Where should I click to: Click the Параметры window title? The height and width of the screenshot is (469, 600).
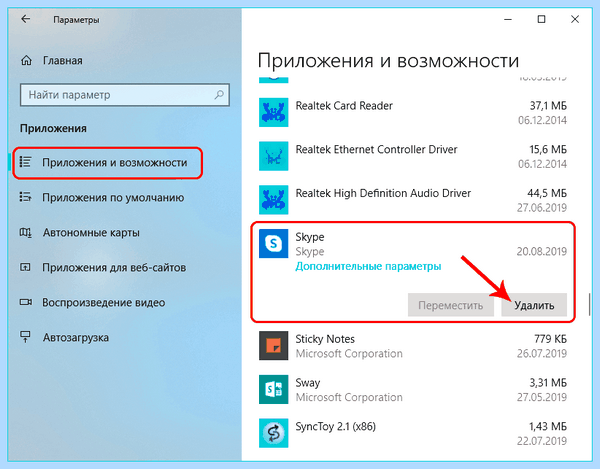pos(76,20)
